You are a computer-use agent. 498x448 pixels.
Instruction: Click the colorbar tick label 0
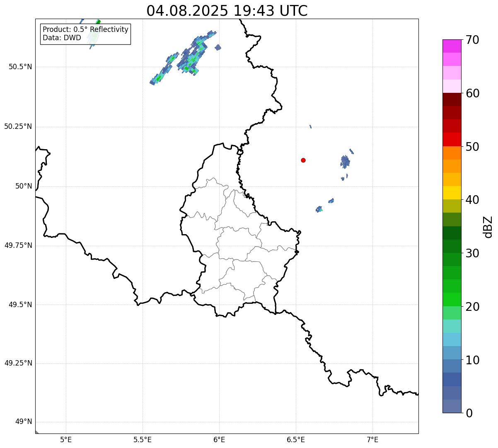point(469,413)
